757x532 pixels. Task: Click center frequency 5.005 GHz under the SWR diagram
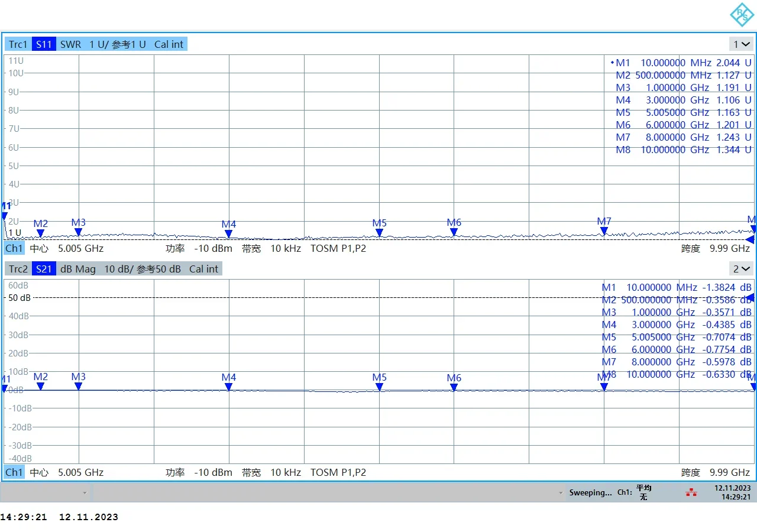tap(80, 248)
